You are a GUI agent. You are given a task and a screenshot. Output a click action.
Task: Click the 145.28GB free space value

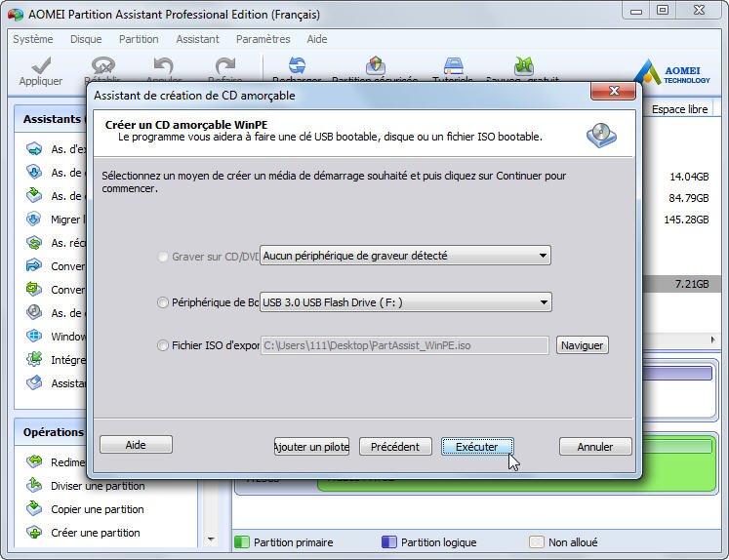point(687,220)
